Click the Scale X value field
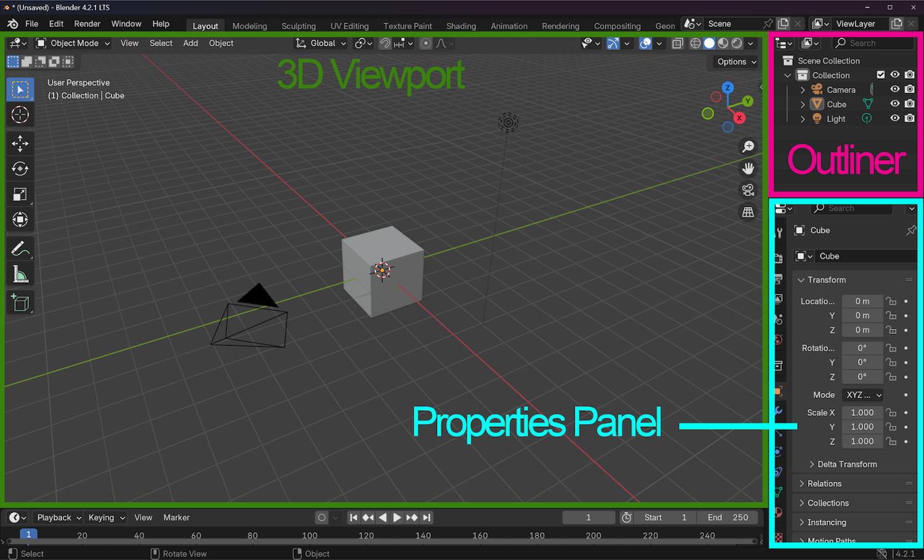 pos(862,412)
